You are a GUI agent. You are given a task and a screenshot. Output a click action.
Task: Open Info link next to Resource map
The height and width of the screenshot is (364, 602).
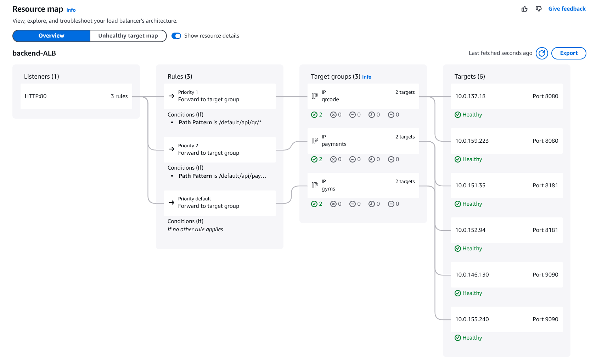click(x=71, y=10)
